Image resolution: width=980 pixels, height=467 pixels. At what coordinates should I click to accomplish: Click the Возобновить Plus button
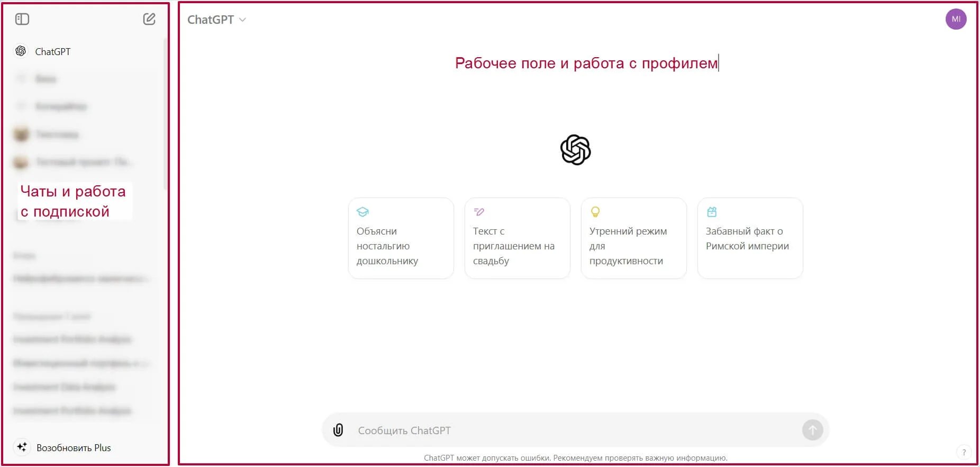tap(63, 447)
